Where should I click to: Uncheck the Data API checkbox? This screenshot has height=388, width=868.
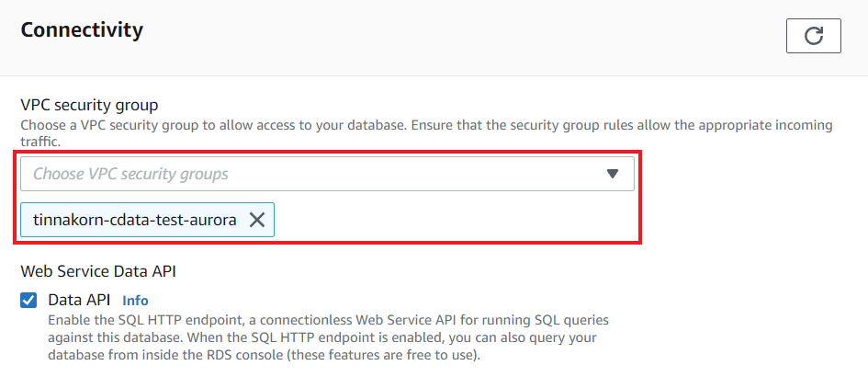pos(28,301)
